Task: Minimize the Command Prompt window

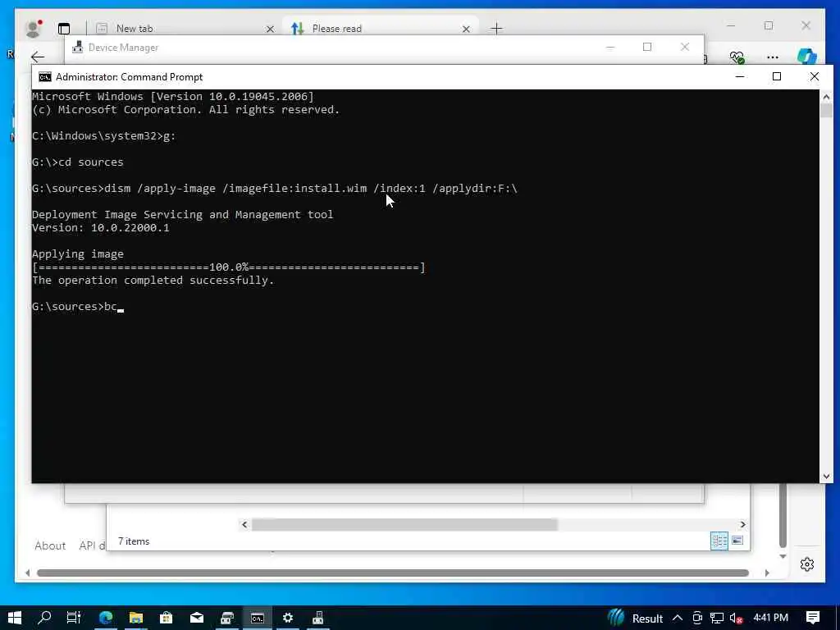Action: (x=740, y=76)
